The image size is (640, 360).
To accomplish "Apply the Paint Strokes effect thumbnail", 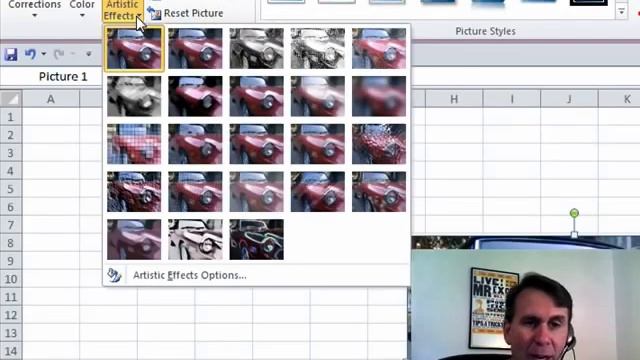I will tap(196, 96).
